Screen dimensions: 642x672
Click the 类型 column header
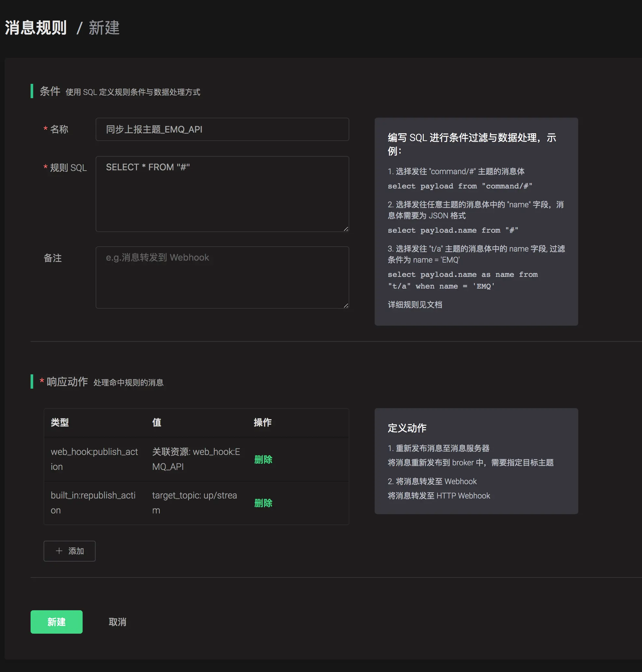(60, 422)
